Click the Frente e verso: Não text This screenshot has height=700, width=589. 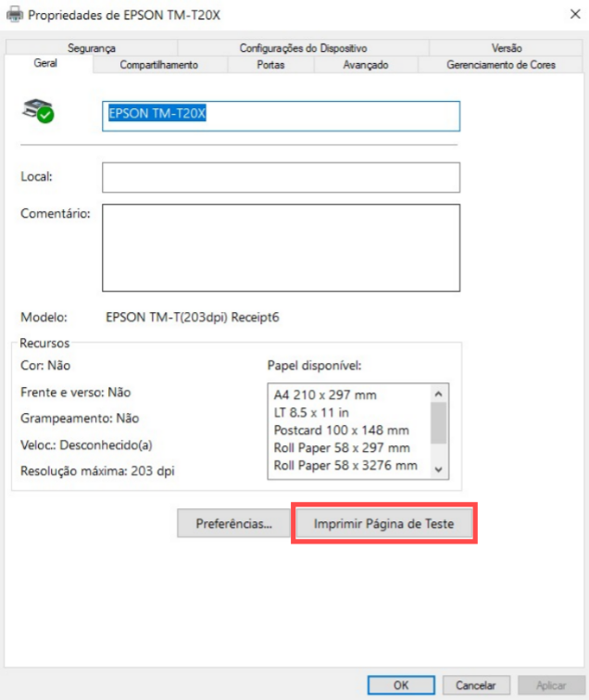(x=75, y=393)
